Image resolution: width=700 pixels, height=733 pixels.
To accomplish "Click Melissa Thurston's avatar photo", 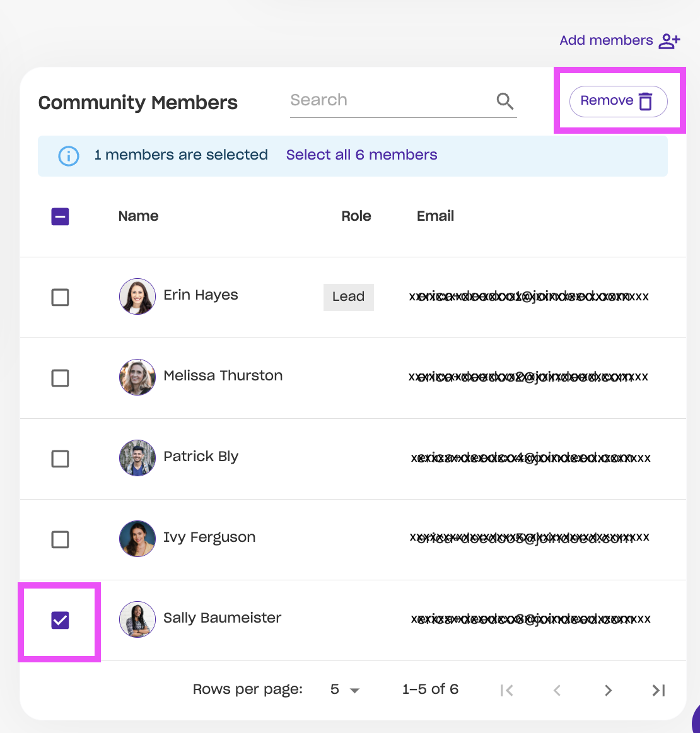I will pyautogui.click(x=137, y=377).
